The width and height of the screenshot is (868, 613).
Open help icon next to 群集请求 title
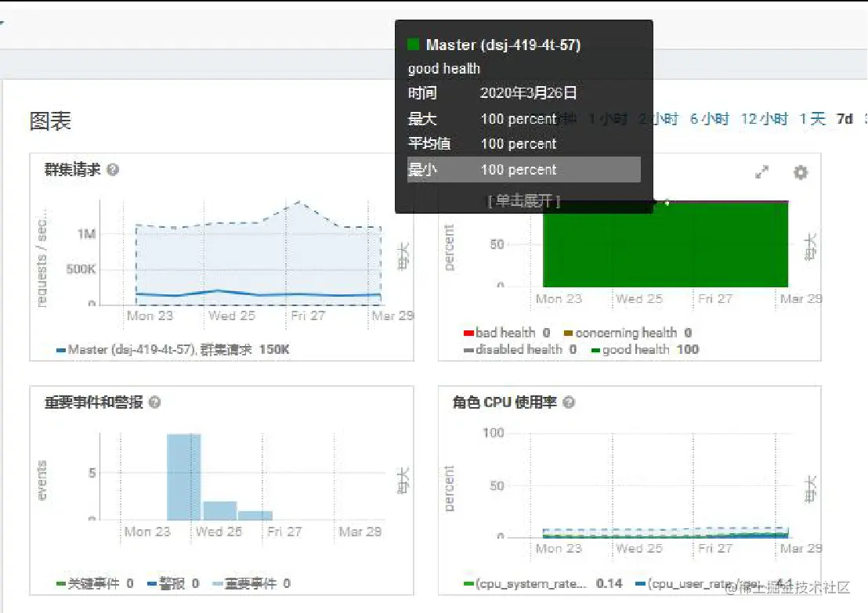coord(113,169)
